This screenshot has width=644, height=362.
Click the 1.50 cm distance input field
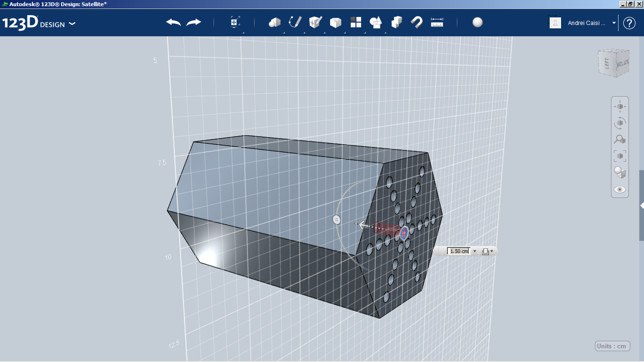[459, 251]
